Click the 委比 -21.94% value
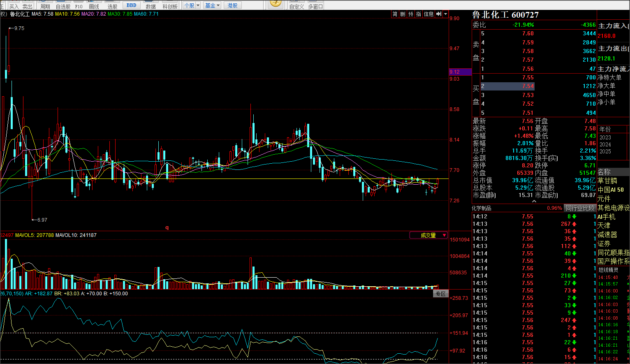This screenshot has width=630, height=364. 523,25
